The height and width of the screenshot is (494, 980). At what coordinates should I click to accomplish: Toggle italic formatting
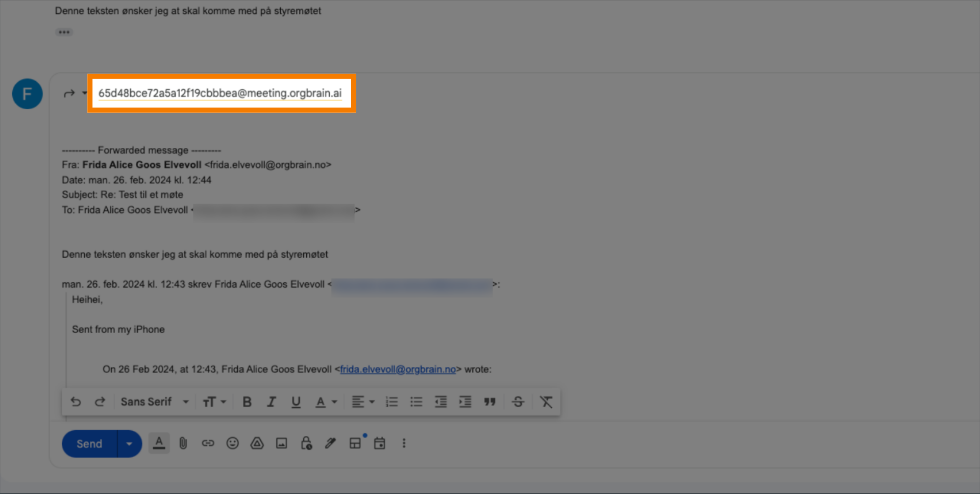(x=272, y=402)
